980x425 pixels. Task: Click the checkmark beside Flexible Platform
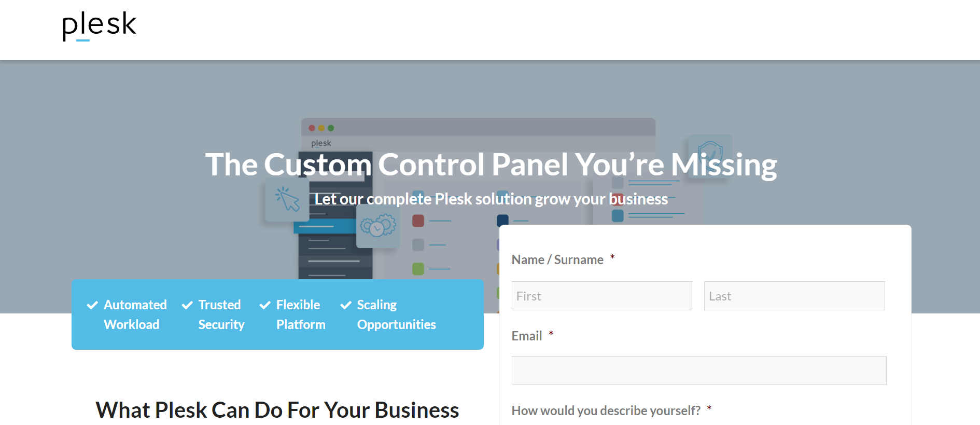[265, 305]
